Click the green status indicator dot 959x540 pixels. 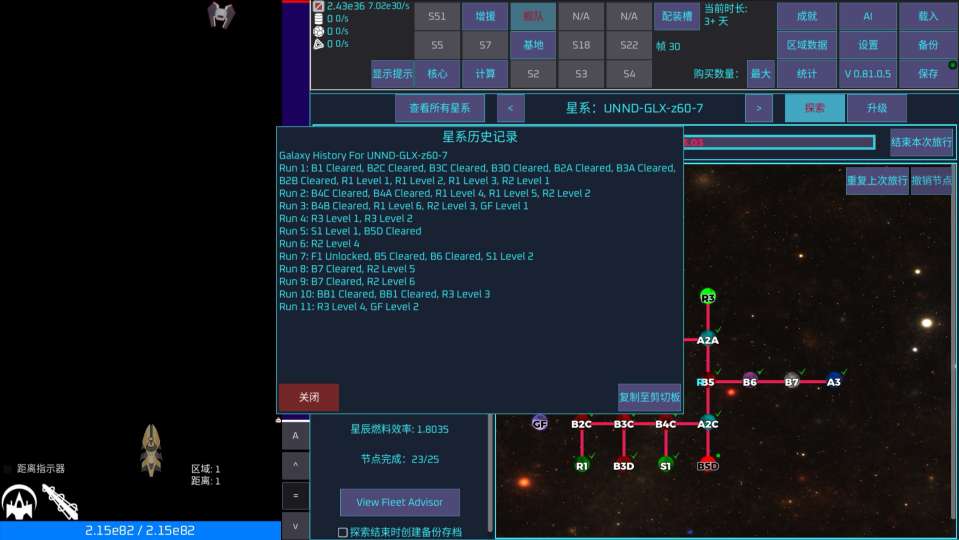[952, 64]
